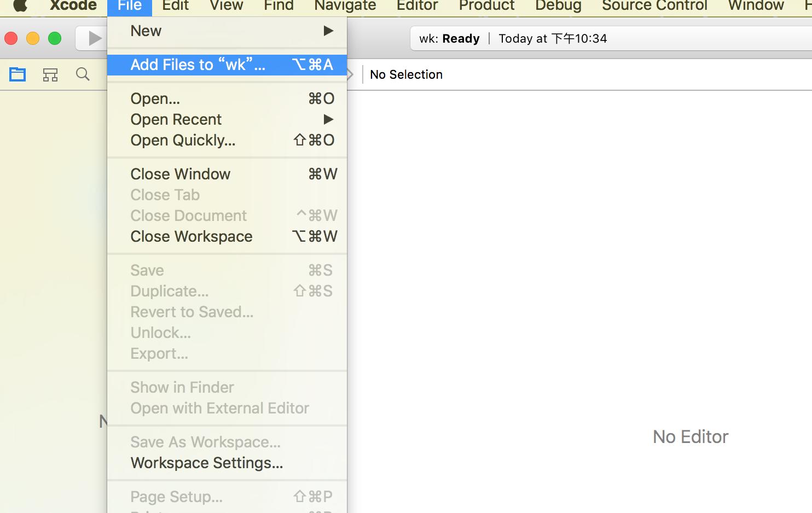Open the Edit menu

click(175, 5)
